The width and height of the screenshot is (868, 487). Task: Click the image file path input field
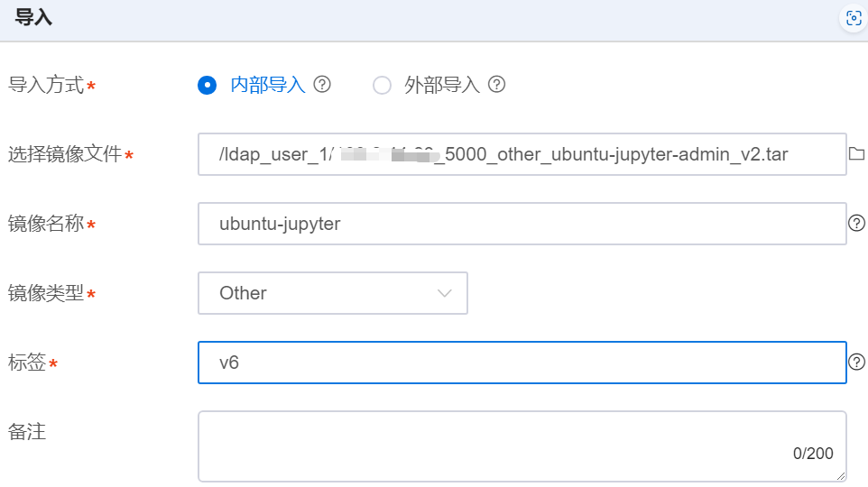pos(522,154)
